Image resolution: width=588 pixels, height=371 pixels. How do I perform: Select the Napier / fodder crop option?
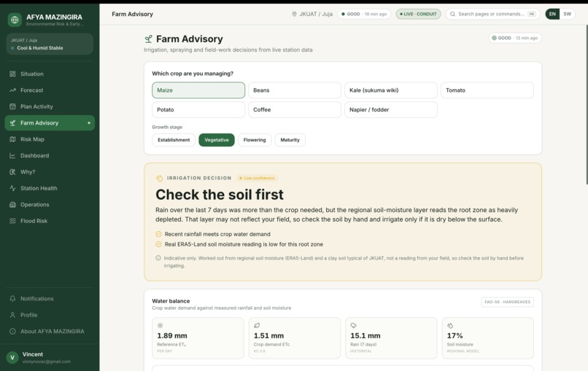391,110
